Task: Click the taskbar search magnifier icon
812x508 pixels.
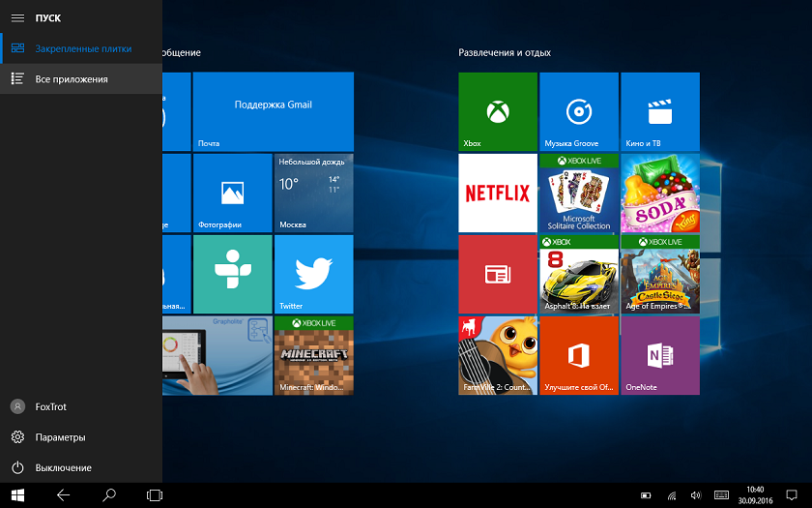Action: (109, 494)
